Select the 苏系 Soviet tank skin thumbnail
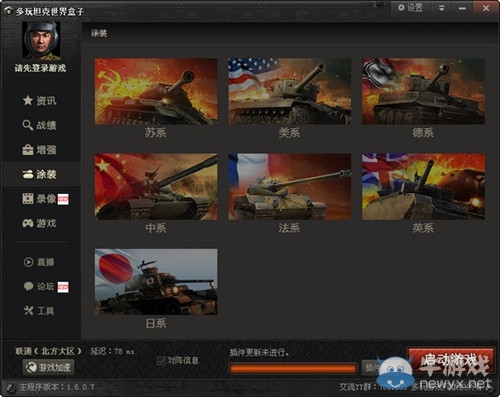 156,92
